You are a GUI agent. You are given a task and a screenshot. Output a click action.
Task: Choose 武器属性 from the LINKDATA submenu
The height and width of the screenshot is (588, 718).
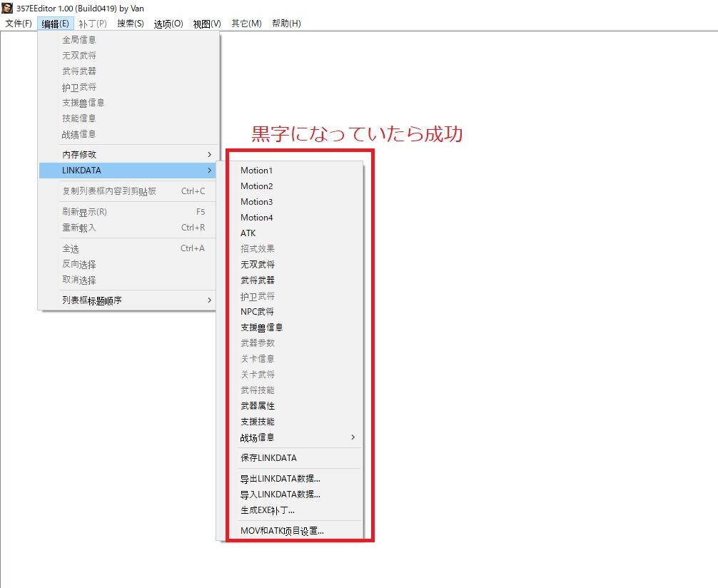[x=257, y=406]
